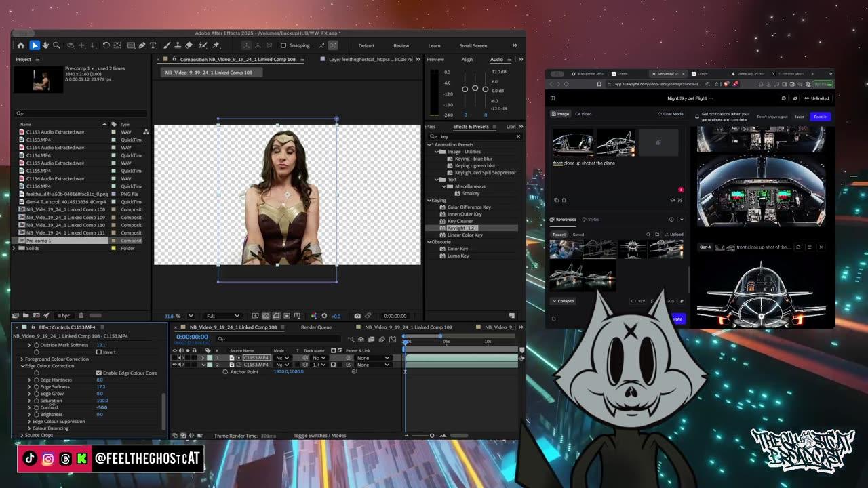Click Collapse button in Runway panel
868x488 pixels.
(x=564, y=301)
